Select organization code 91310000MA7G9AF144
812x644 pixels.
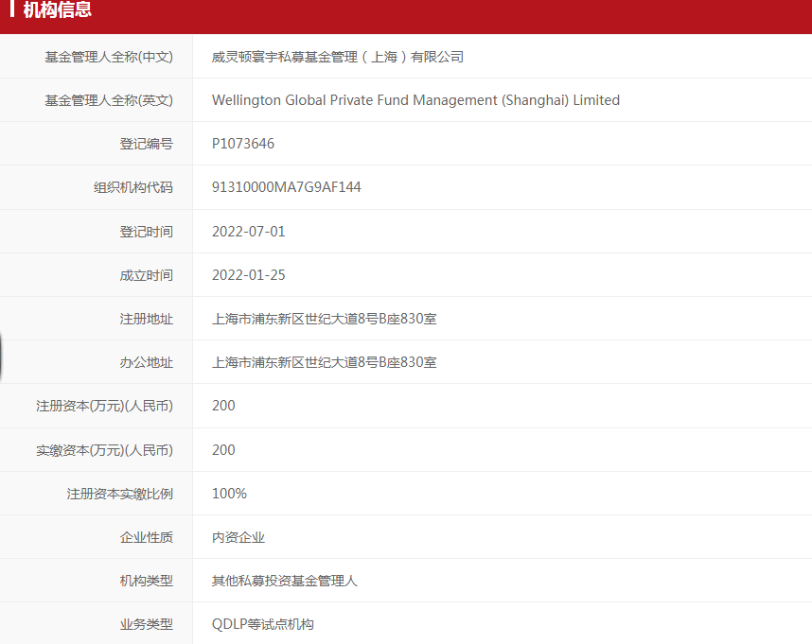(x=287, y=187)
